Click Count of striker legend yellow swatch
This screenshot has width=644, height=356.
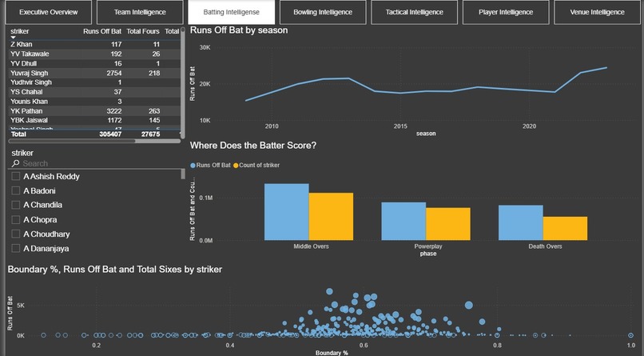tap(236, 166)
